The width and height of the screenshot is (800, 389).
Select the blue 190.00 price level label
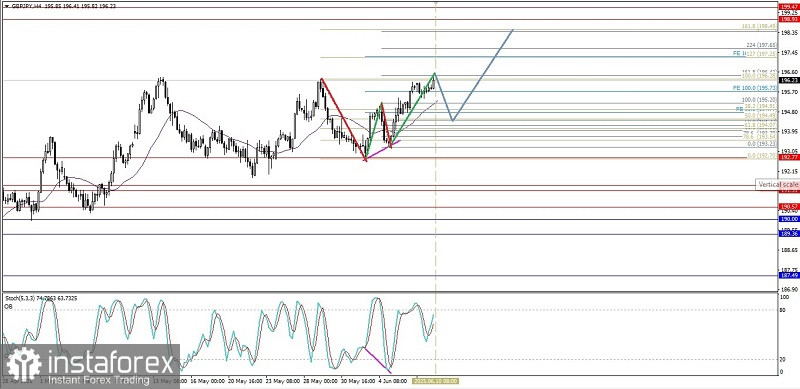789,218
